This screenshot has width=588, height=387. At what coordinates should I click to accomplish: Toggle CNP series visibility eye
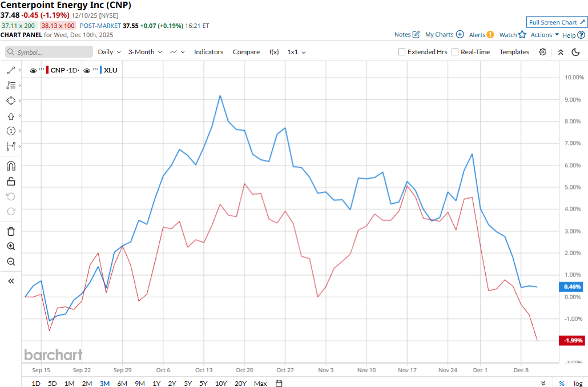click(33, 71)
